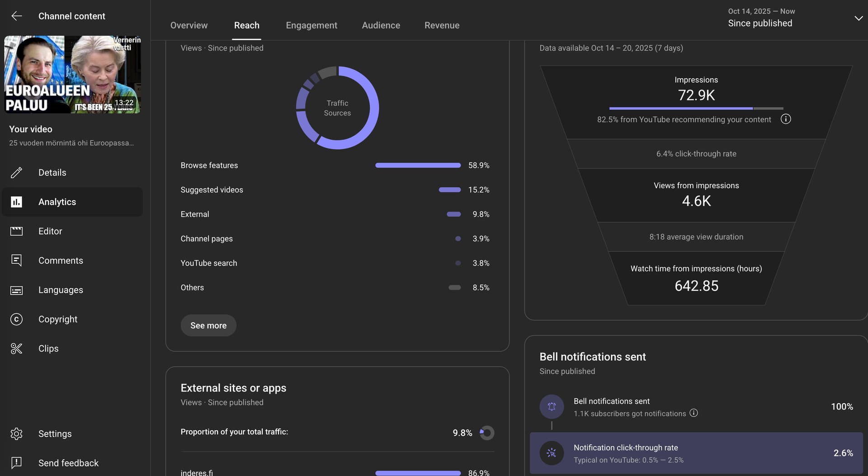Switch to the Engagement tab
The image size is (868, 476).
[x=311, y=25]
